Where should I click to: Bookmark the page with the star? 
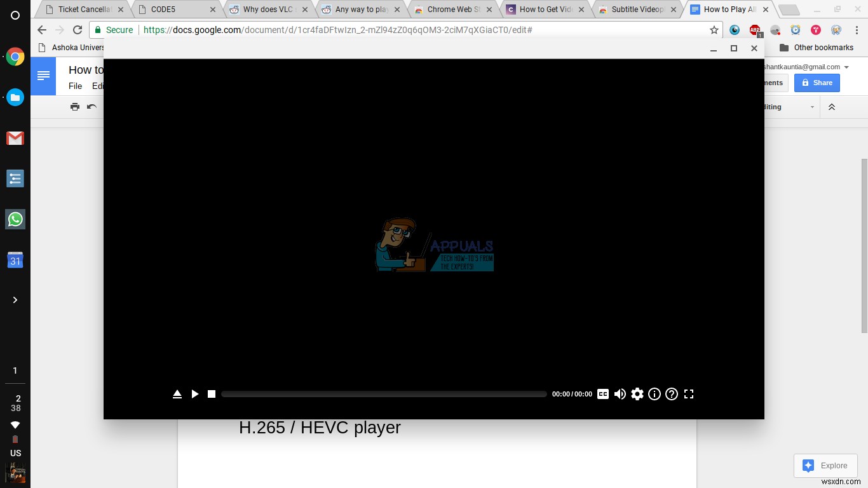point(714,30)
